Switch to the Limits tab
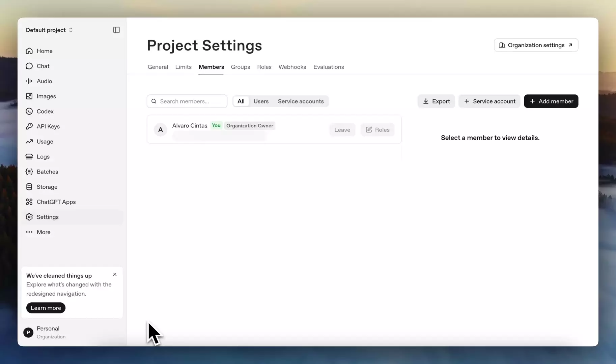This screenshot has height=364, width=616. (183, 67)
